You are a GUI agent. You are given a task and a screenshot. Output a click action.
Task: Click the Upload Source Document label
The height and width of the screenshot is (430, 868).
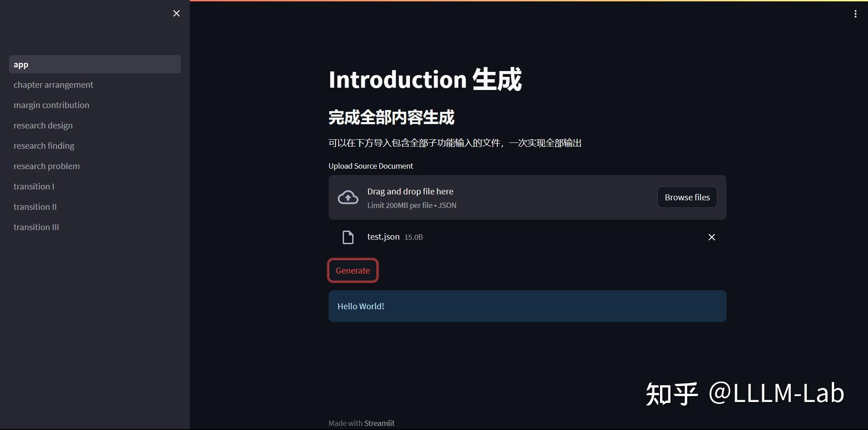tap(370, 166)
